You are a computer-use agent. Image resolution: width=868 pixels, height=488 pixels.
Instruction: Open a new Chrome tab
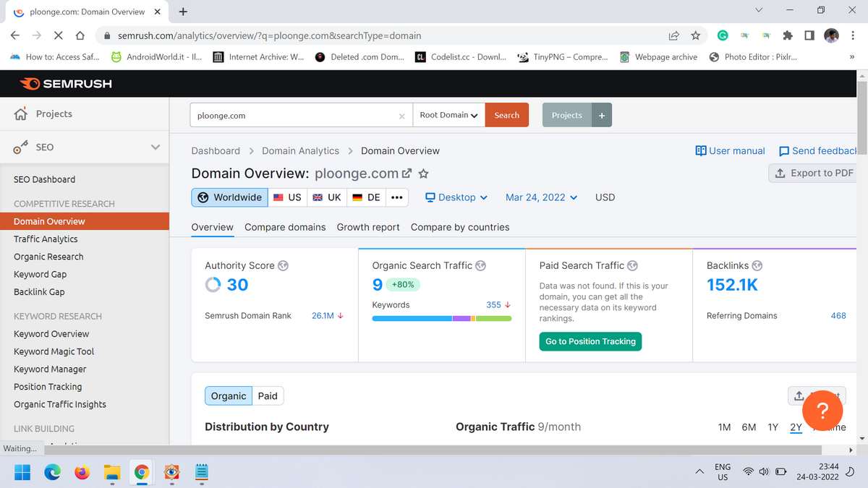point(183,12)
